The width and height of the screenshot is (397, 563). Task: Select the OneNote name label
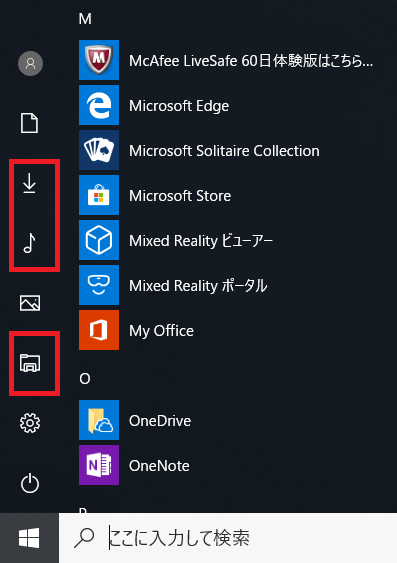pyautogui.click(x=159, y=466)
